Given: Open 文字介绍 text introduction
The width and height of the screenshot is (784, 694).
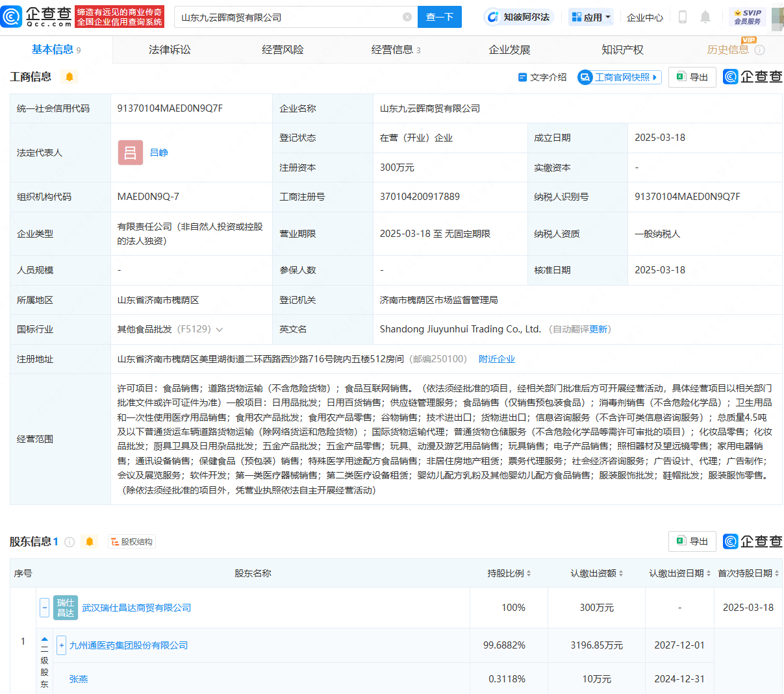Looking at the screenshot, I should [x=542, y=77].
